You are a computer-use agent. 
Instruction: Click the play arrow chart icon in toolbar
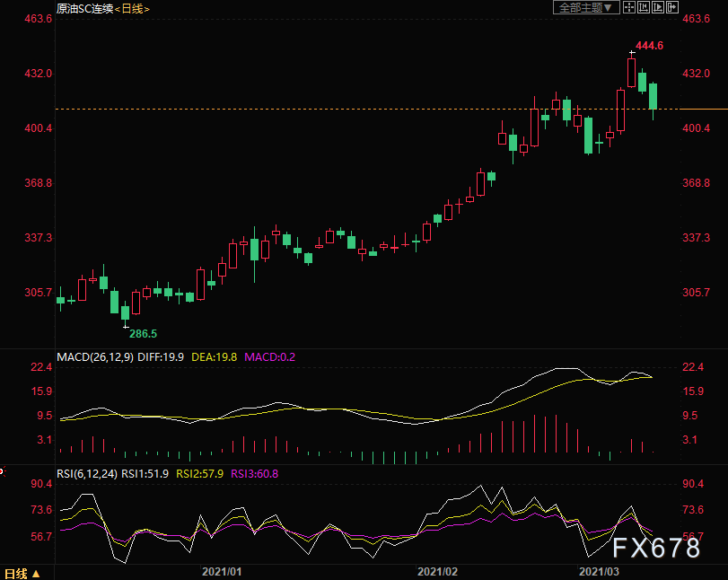pos(657,7)
